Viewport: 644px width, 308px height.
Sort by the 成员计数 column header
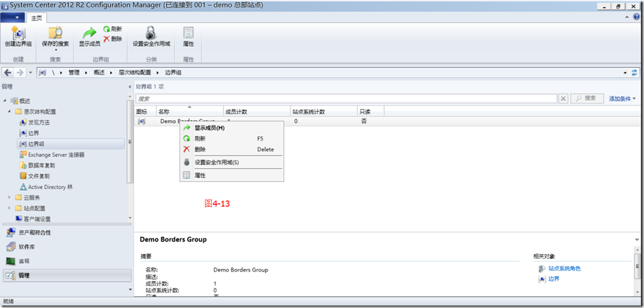point(257,112)
